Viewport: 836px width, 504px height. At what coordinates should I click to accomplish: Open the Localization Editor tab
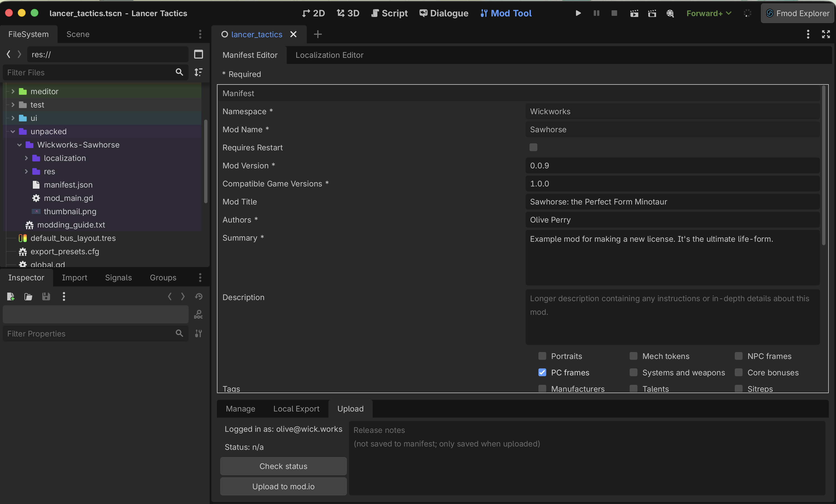point(330,55)
